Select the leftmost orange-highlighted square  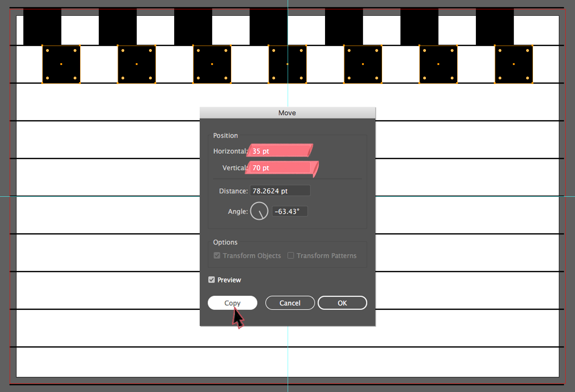pos(61,64)
